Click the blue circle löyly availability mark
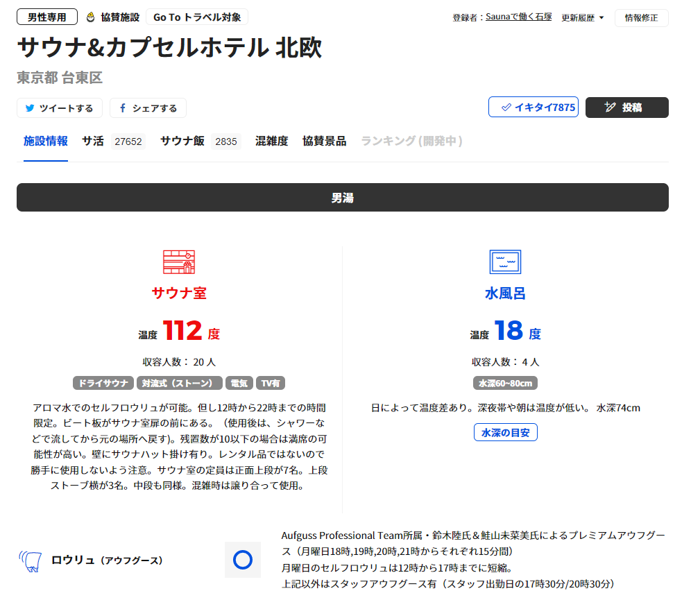The height and width of the screenshot is (591, 700). coord(243,560)
